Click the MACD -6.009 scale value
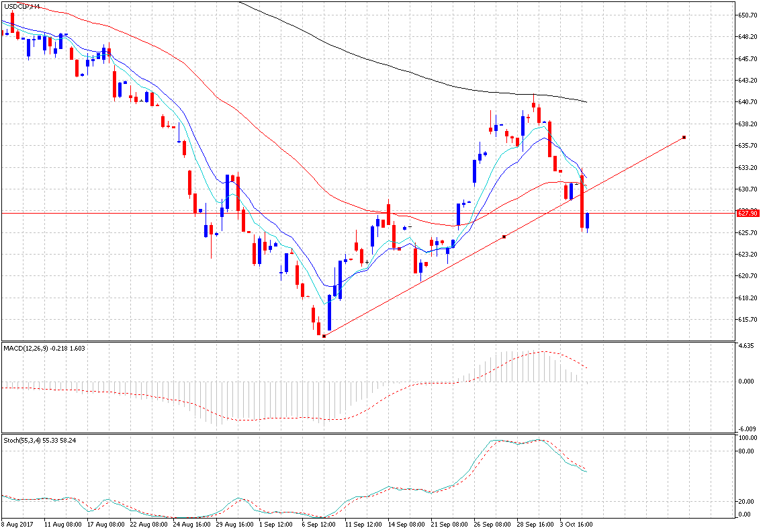Screen dimensions: 767x532 [x=746, y=429]
